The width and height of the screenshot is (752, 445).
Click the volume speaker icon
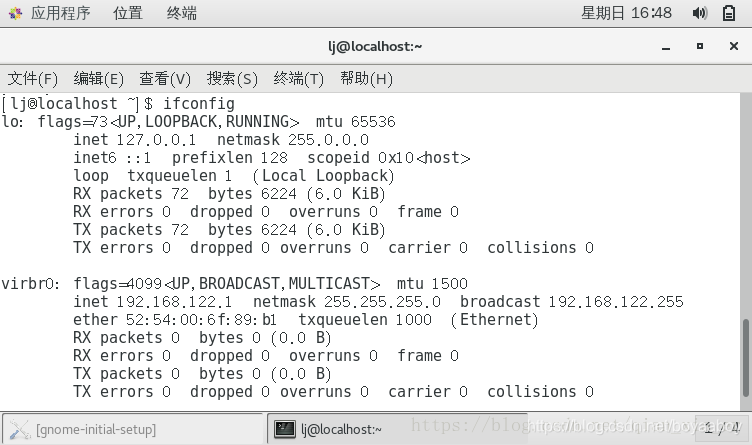(700, 13)
